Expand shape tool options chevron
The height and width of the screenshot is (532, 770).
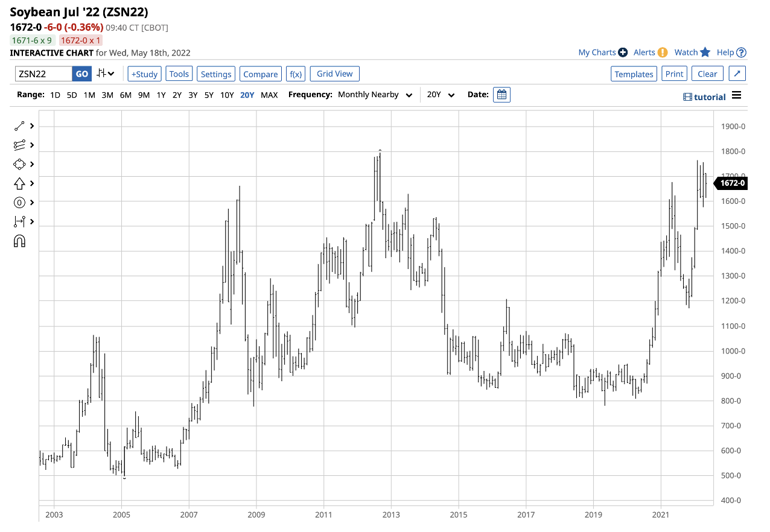coord(31,164)
